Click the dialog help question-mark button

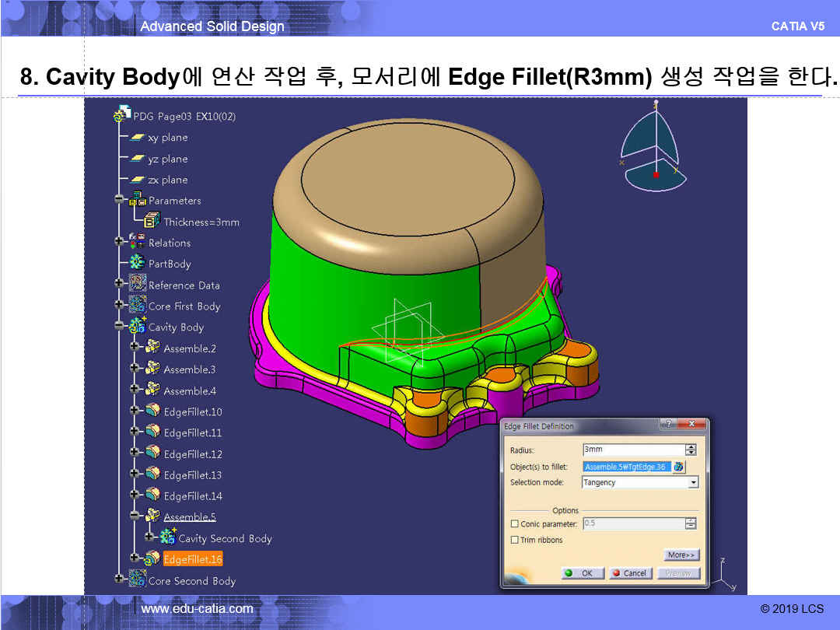667,424
